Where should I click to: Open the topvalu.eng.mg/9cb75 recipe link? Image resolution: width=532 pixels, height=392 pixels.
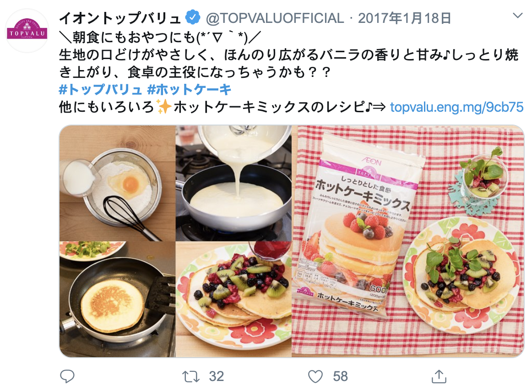coord(456,107)
